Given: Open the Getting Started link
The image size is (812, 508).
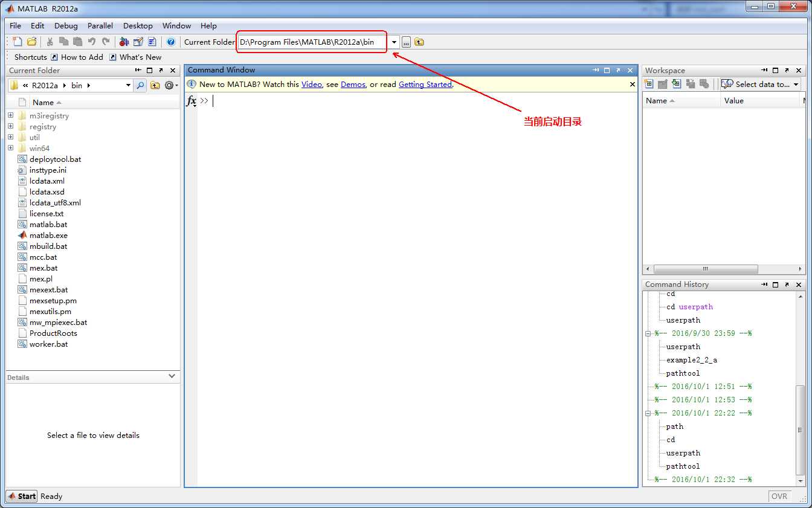Looking at the screenshot, I should (425, 85).
